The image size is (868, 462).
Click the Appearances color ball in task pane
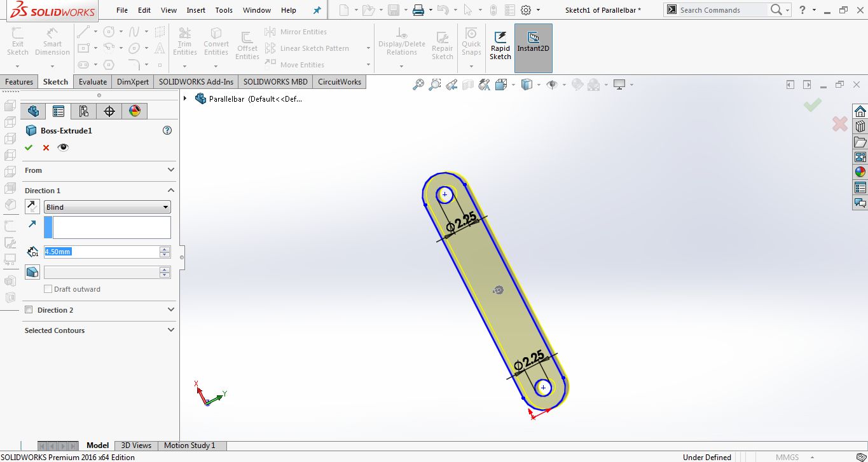coord(860,172)
